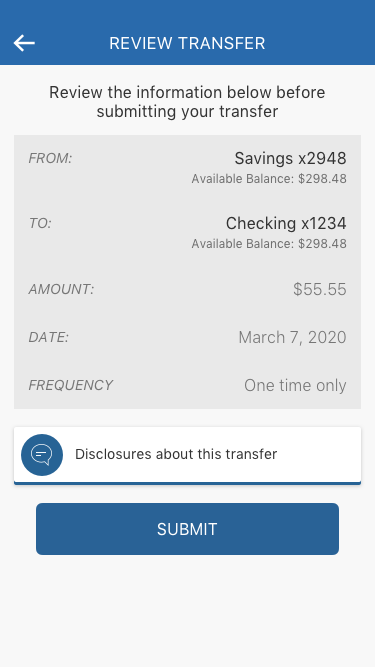Click the TO: label

pyautogui.click(x=40, y=223)
